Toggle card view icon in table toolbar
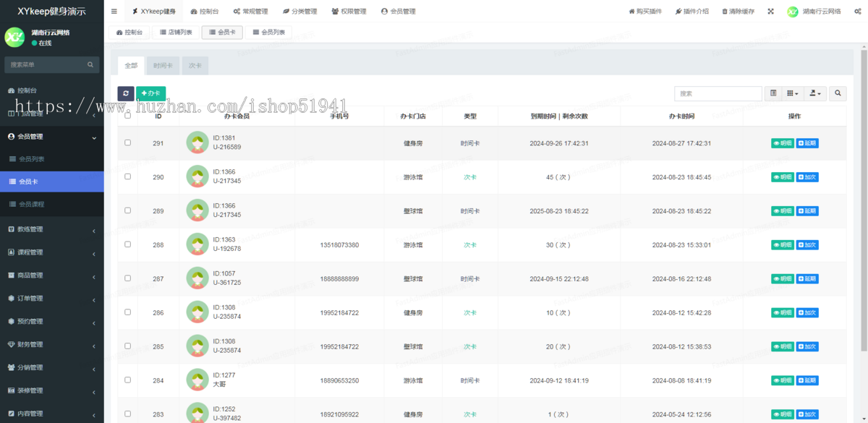Screen dimensions: 868x423 coord(773,93)
